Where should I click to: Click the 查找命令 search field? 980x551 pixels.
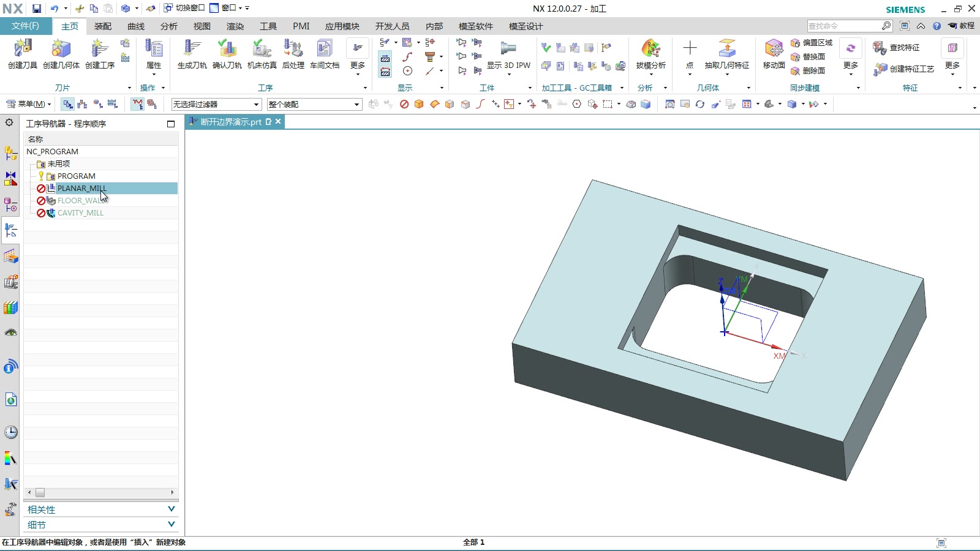844,26
